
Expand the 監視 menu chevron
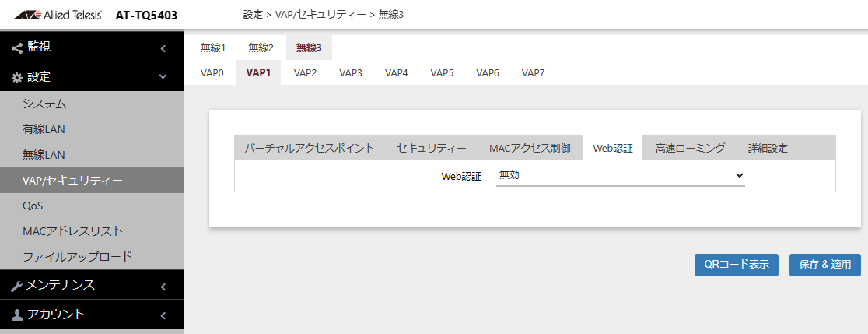163,48
